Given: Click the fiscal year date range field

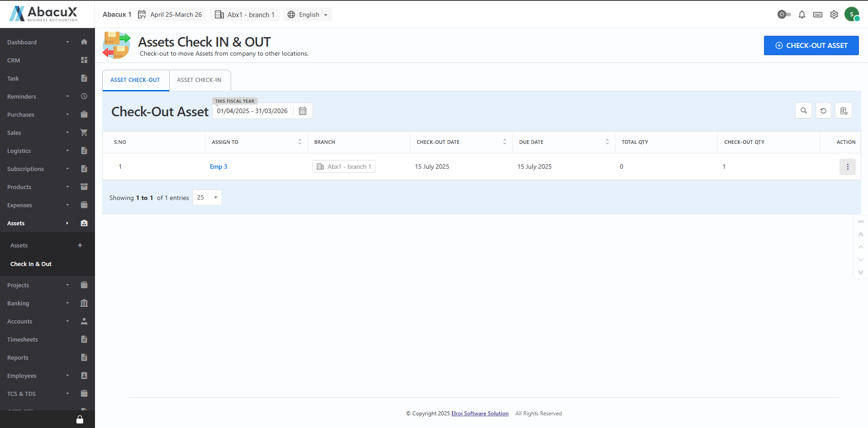Looking at the screenshot, I should click(252, 111).
